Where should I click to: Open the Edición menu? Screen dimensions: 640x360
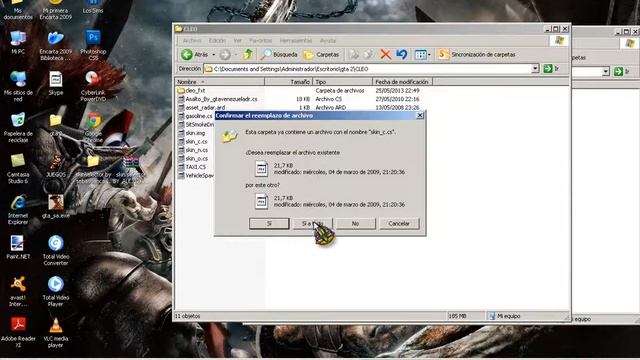click(217, 40)
